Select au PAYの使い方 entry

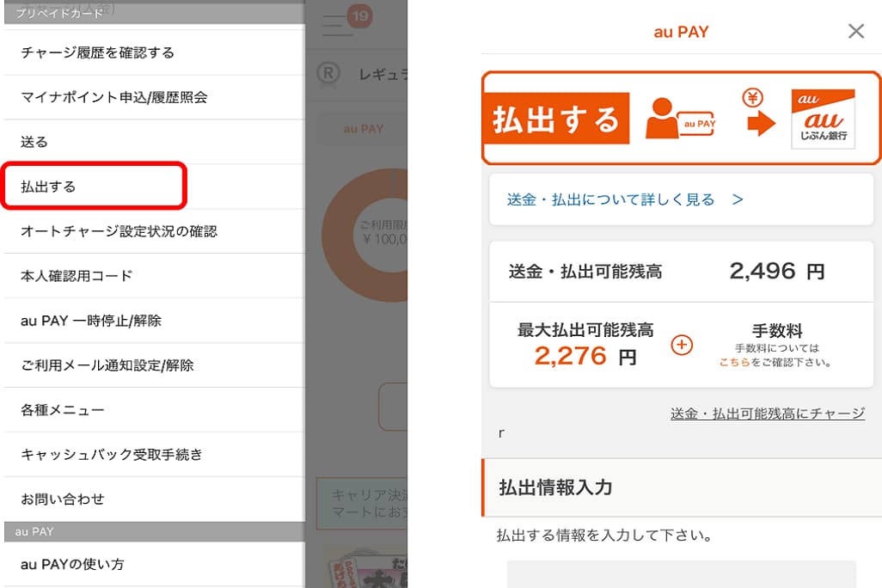tap(154, 565)
